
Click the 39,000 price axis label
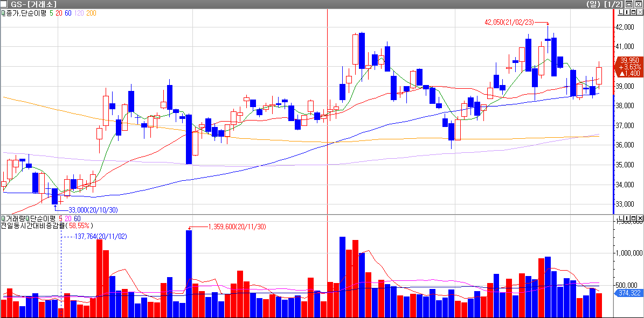pyautogui.click(x=625, y=86)
